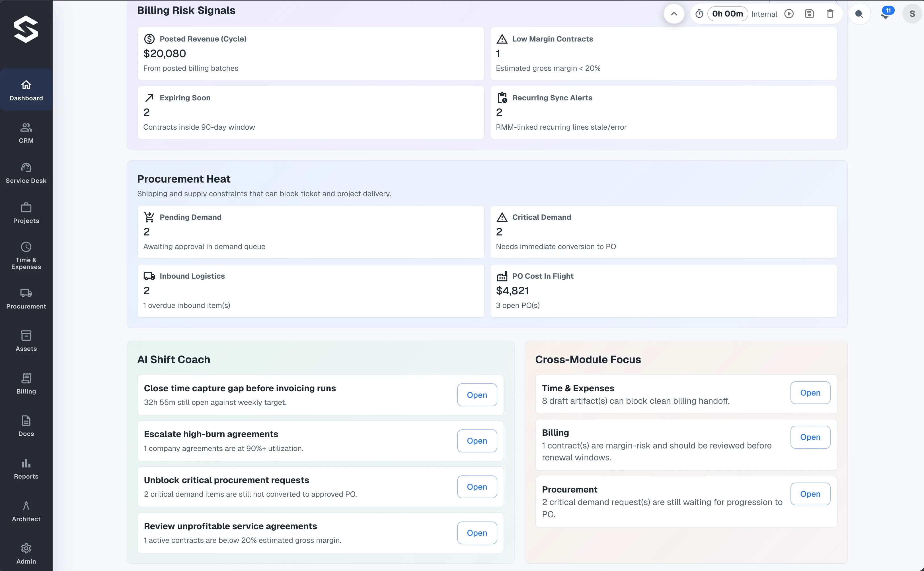This screenshot has height=571, width=924.
Task: Open Reports via the bar chart icon
Action: [26, 464]
